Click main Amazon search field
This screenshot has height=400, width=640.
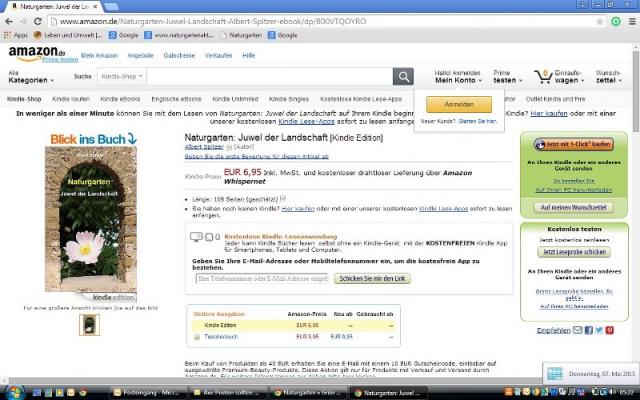269,76
